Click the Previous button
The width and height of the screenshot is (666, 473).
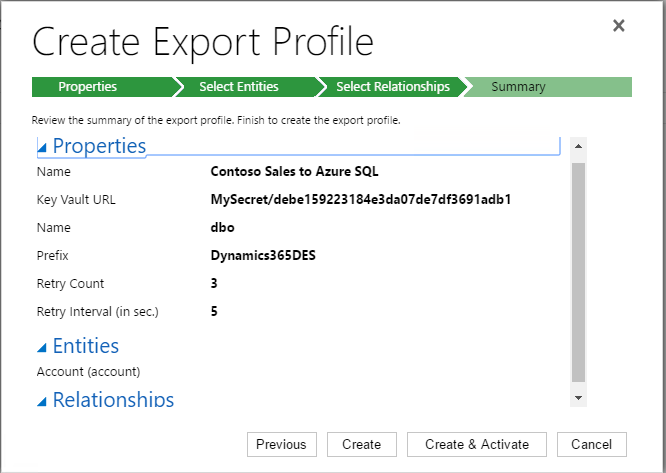coord(281,445)
